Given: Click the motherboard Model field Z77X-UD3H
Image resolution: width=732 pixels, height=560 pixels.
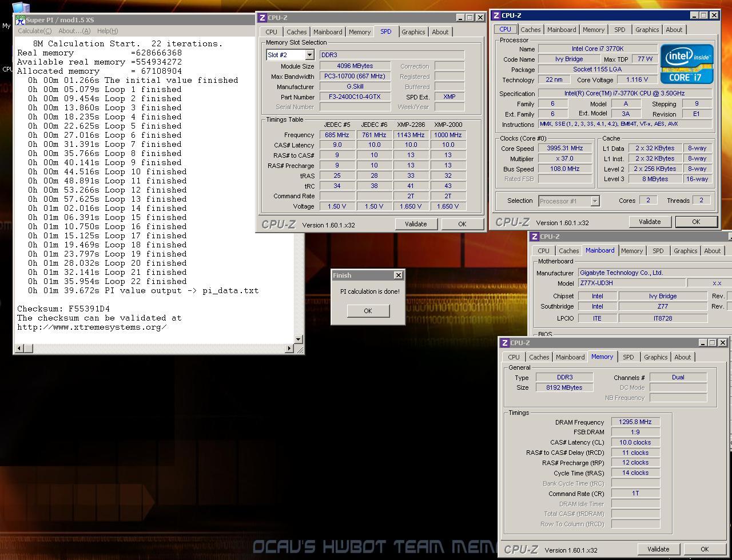Looking at the screenshot, I should pos(631,283).
